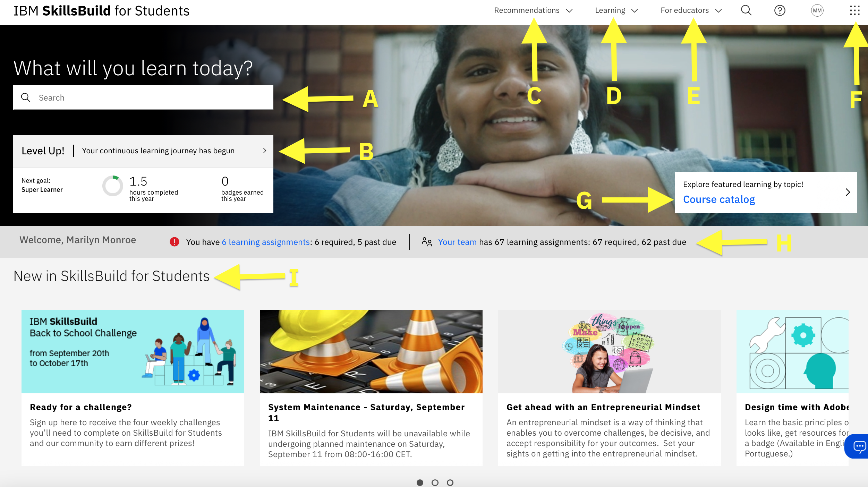Image resolution: width=868 pixels, height=487 pixels.
Task: Click '0 badges earned this year' stat
Action: 242,188
